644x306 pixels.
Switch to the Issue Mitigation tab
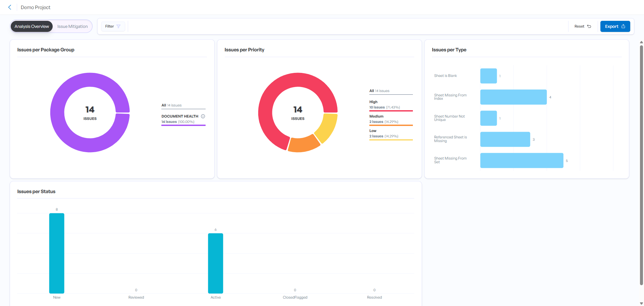tap(72, 26)
